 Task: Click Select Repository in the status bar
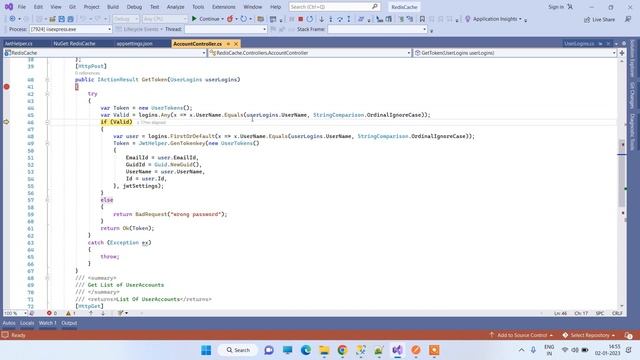coord(589,335)
